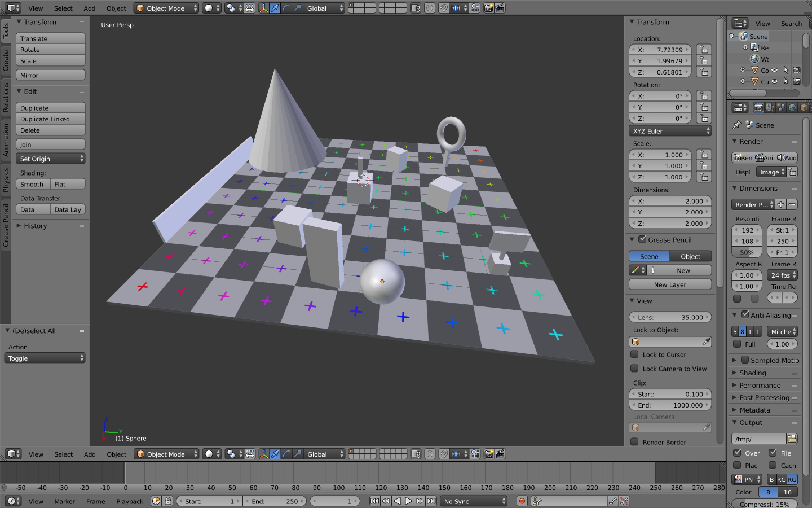This screenshot has height=508, width=812.
Task: Open the Object properties cube tab
Action: 804,107
